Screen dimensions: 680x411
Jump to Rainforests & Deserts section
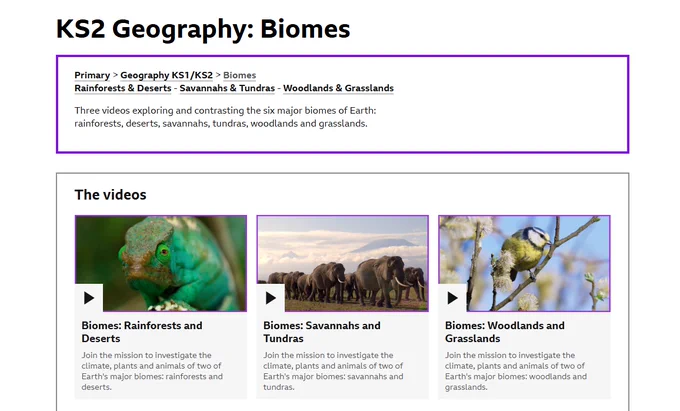pos(123,88)
